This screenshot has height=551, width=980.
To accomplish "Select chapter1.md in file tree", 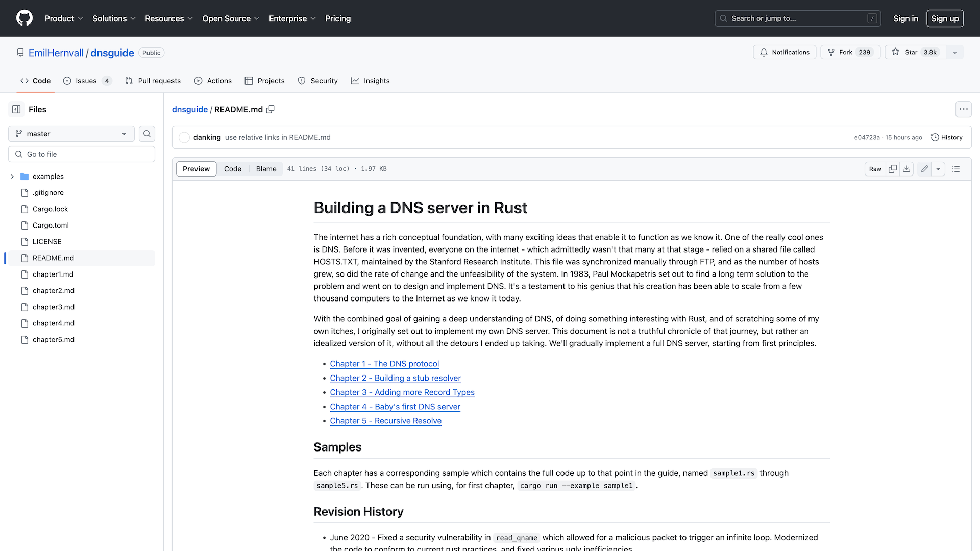I will 82,274.
